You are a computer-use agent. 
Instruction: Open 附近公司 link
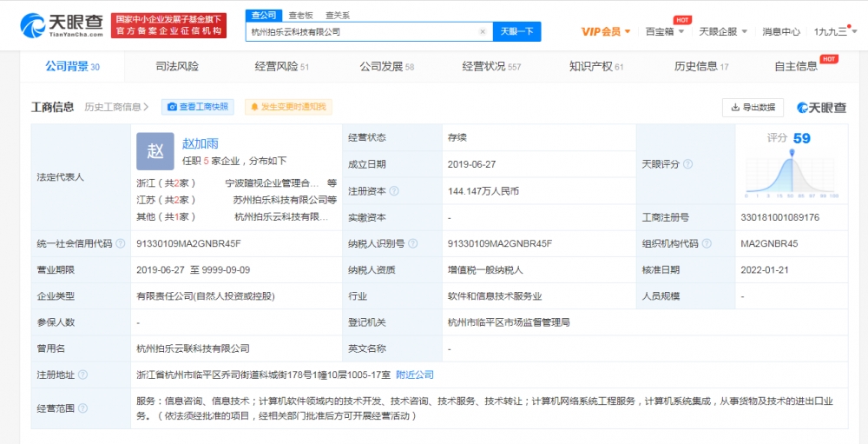coord(415,375)
